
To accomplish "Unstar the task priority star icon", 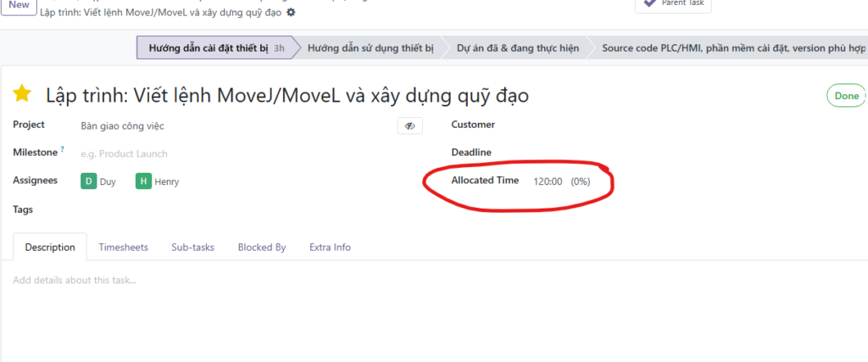I will pyautogui.click(x=22, y=94).
